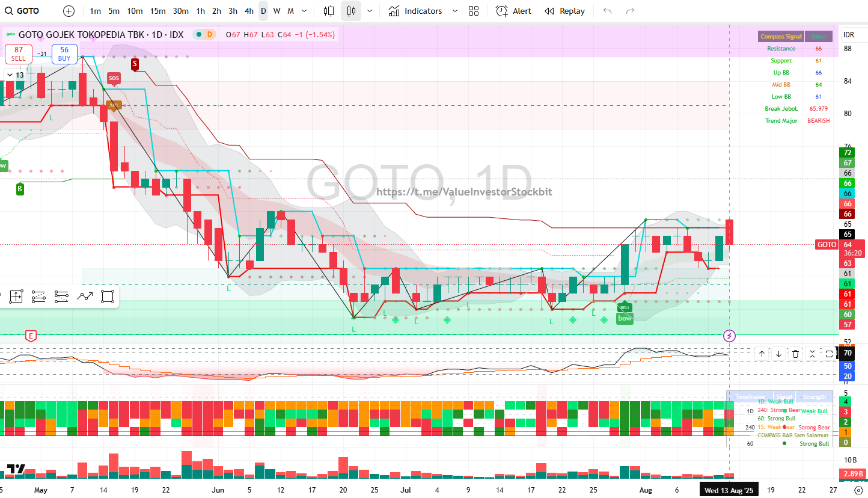868x498 pixels.
Task: Open indicator templates grid icon
Action: 474,11
